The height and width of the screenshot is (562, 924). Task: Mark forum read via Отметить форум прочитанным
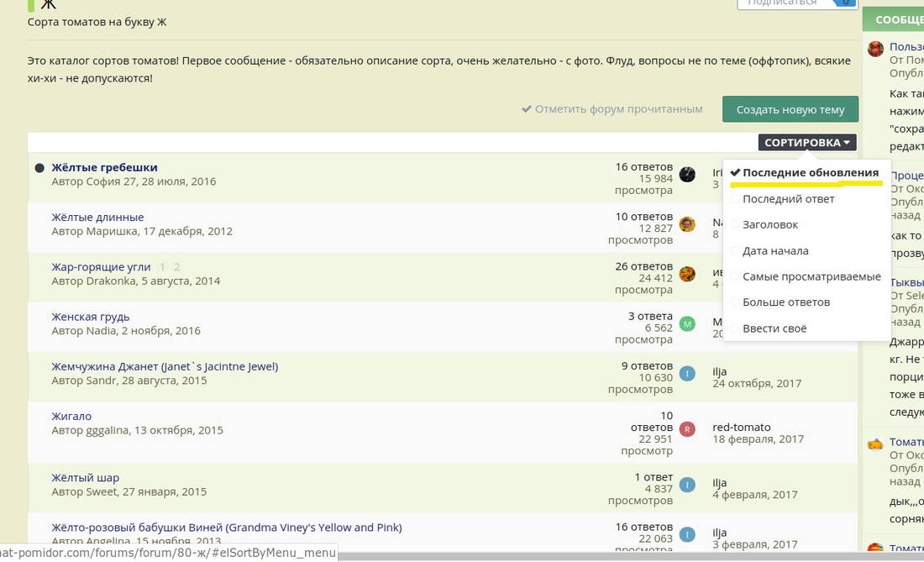pos(612,109)
